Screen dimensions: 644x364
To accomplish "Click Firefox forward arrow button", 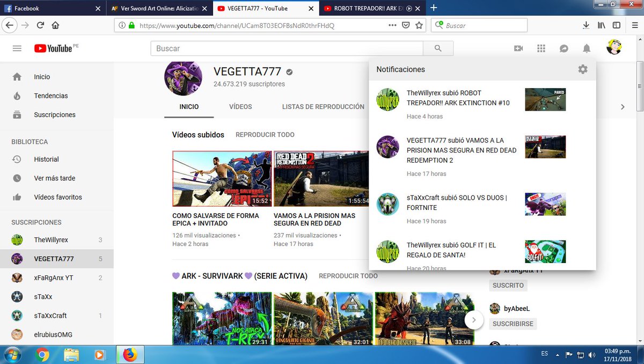I will tap(25, 25).
